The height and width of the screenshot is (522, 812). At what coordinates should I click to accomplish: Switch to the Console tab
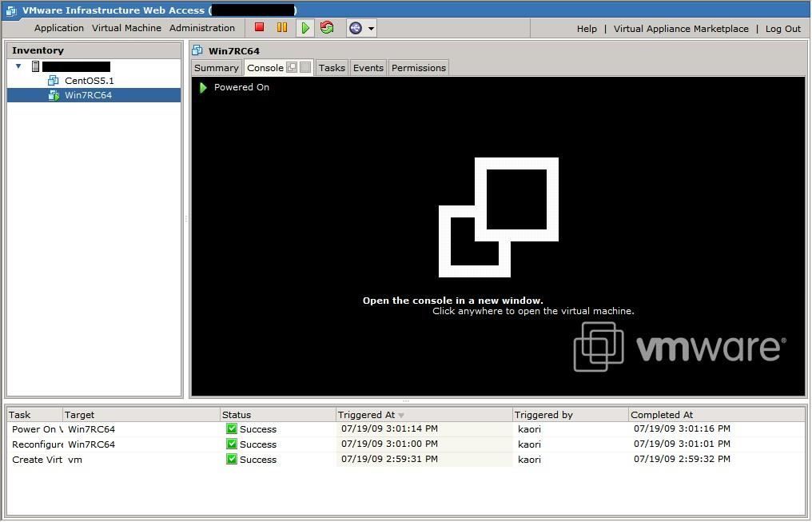[265, 68]
